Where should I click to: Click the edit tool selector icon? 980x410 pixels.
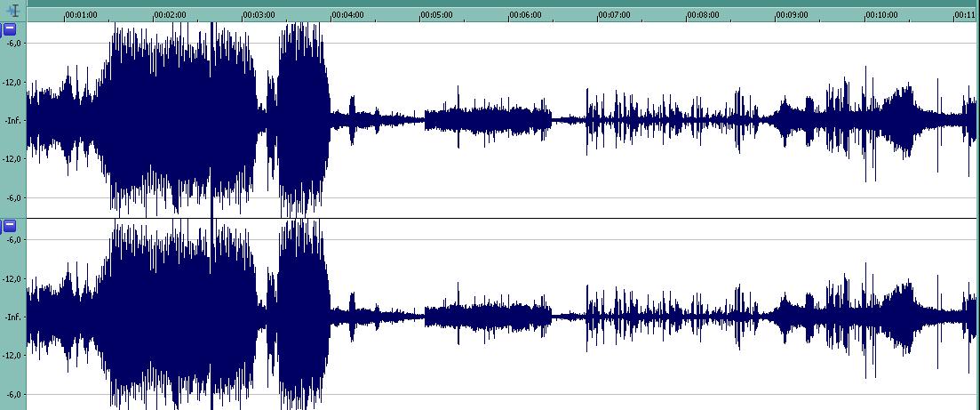click(12, 12)
